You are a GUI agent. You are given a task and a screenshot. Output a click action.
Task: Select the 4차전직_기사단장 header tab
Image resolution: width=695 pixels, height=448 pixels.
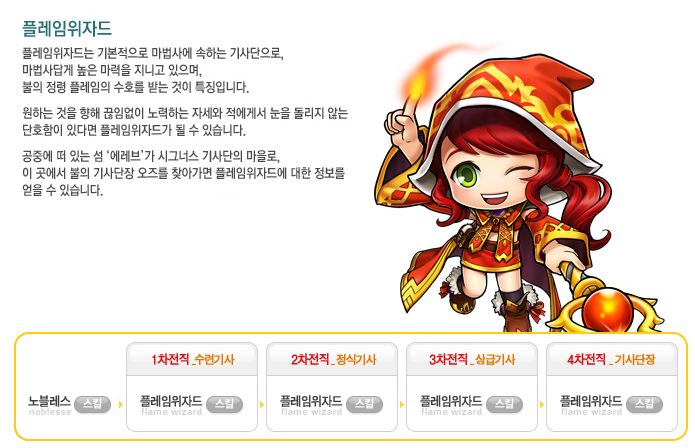pyautogui.click(x=612, y=359)
